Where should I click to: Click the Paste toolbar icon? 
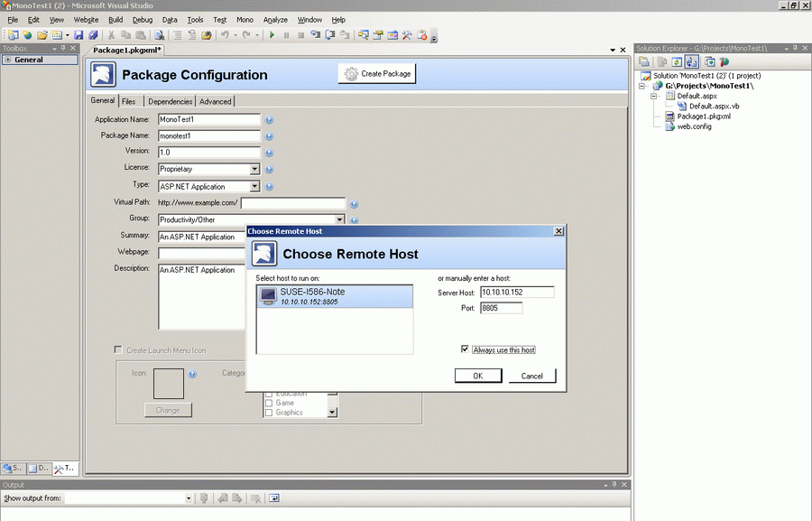tap(141, 35)
